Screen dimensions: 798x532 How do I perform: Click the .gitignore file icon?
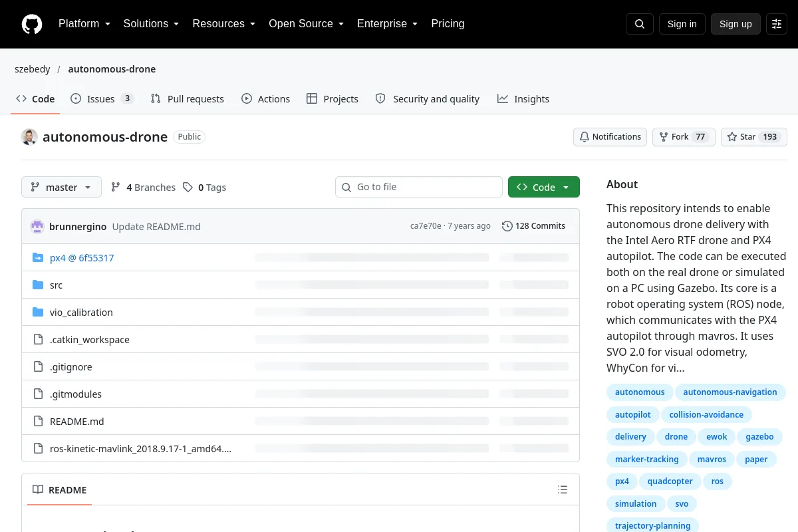click(38, 366)
